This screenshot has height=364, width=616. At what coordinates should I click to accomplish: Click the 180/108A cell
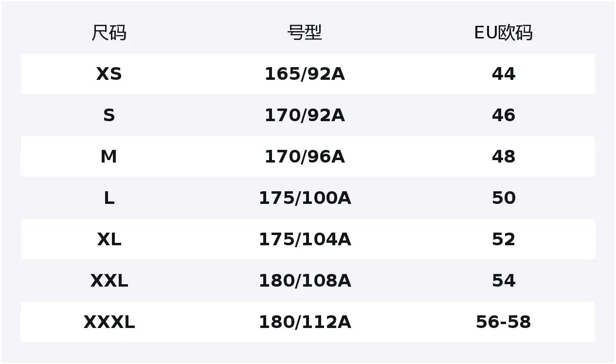tap(305, 281)
